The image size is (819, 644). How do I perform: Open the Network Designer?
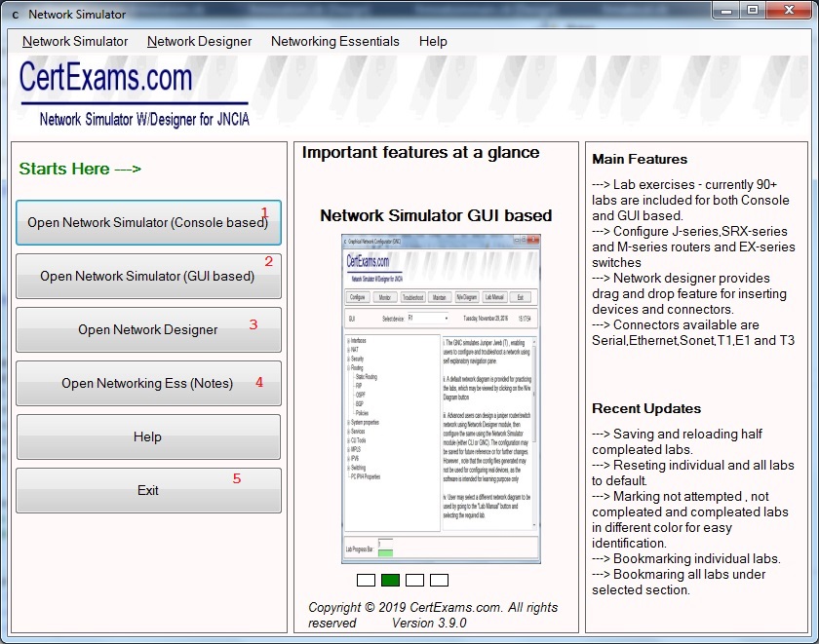(x=147, y=329)
